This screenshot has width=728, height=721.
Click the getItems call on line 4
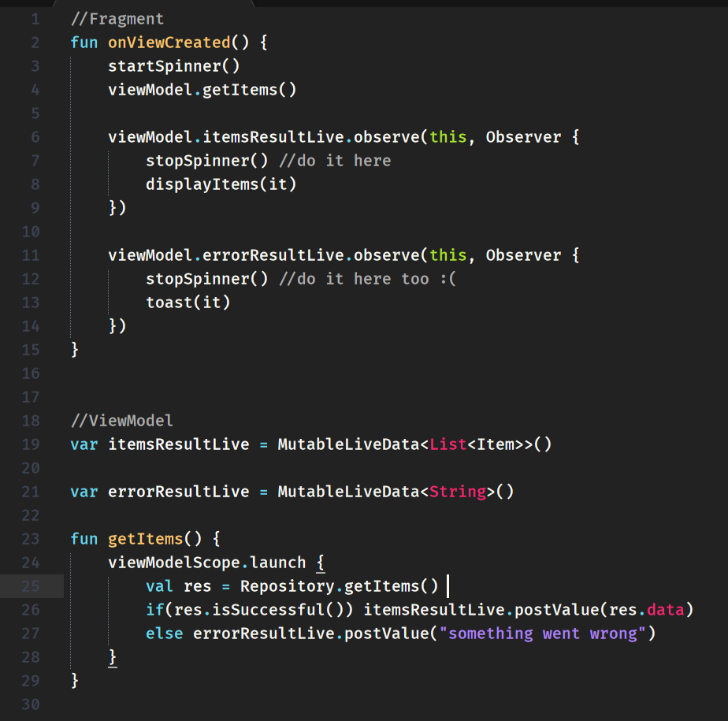pyautogui.click(x=250, y=89)
